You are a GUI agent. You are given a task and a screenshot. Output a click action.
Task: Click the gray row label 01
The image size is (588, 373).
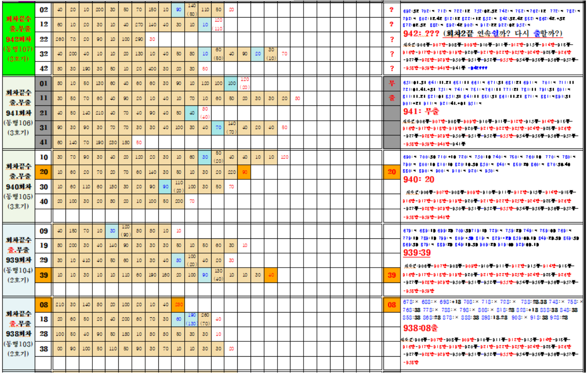44,84
